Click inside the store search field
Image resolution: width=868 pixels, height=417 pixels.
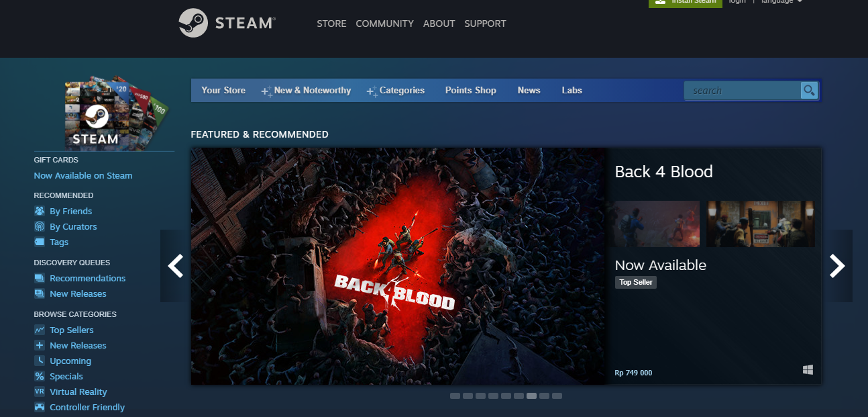pyautogui.click(x=743, y=91)
